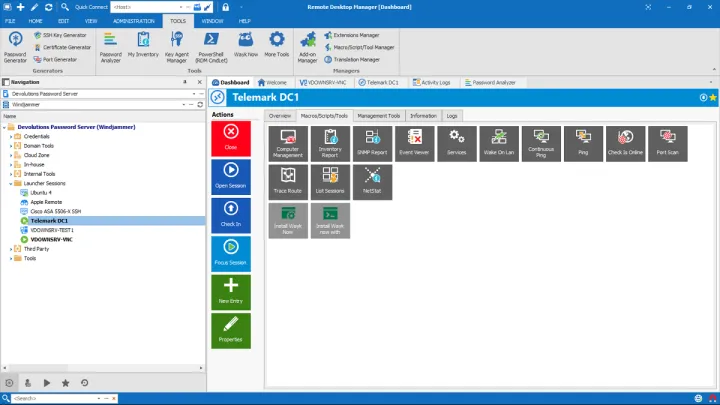Click the green Properties button
Screen dimensions: 720x405
coord(231,330)
